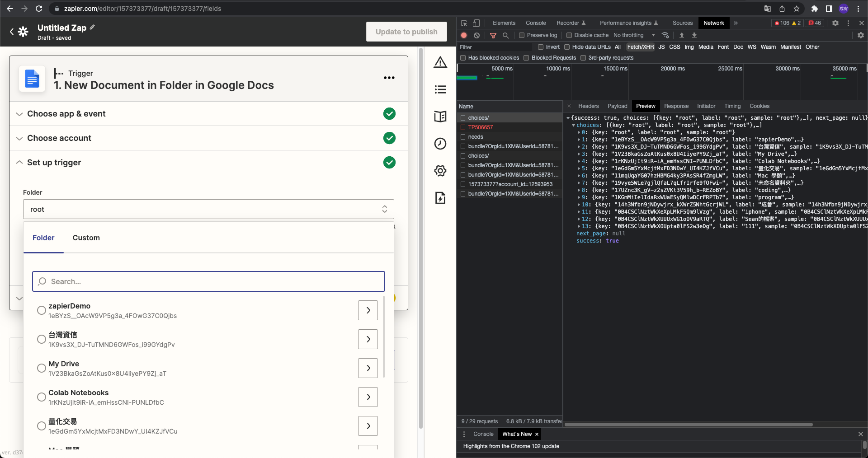
Task: Click the folder Search input field
Action: (x=208, y=281)
